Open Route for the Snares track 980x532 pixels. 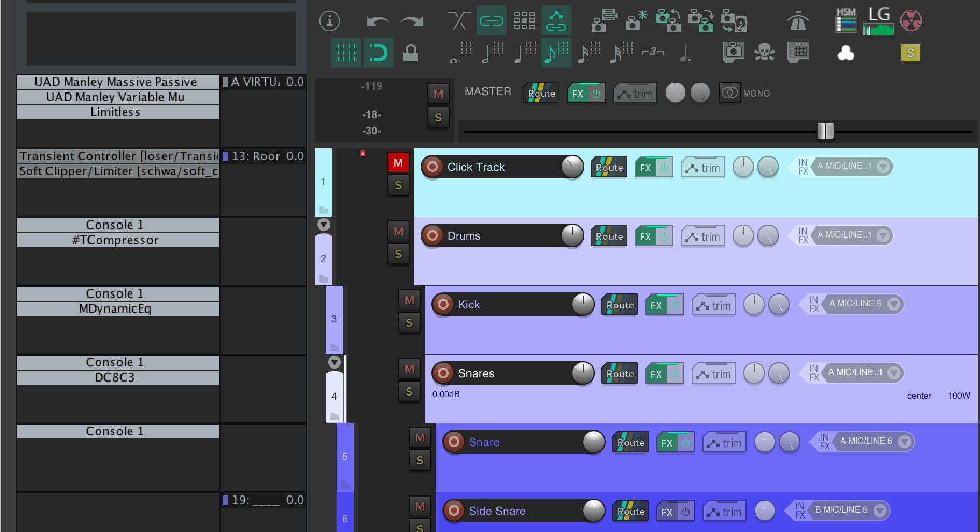[620, 373]
